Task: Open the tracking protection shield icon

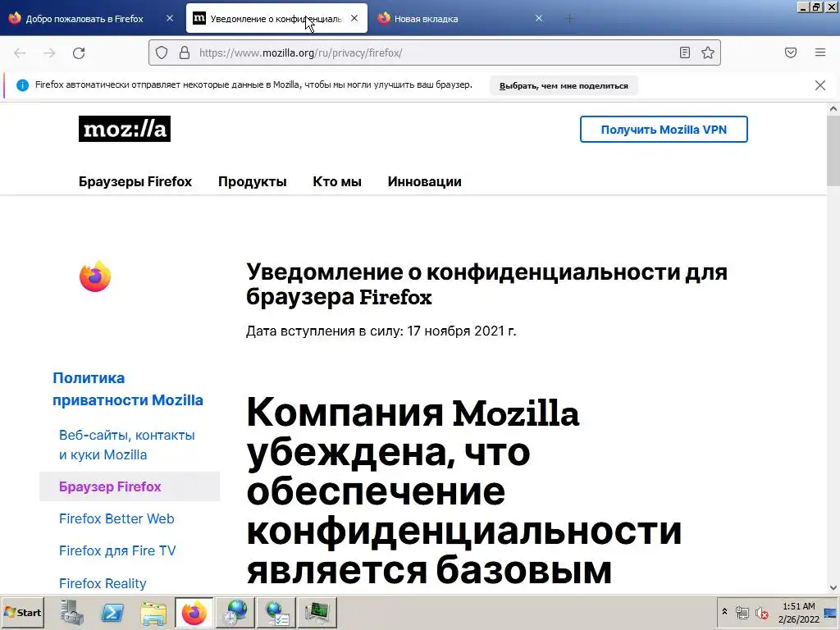Action: click(x=162, y=52)
